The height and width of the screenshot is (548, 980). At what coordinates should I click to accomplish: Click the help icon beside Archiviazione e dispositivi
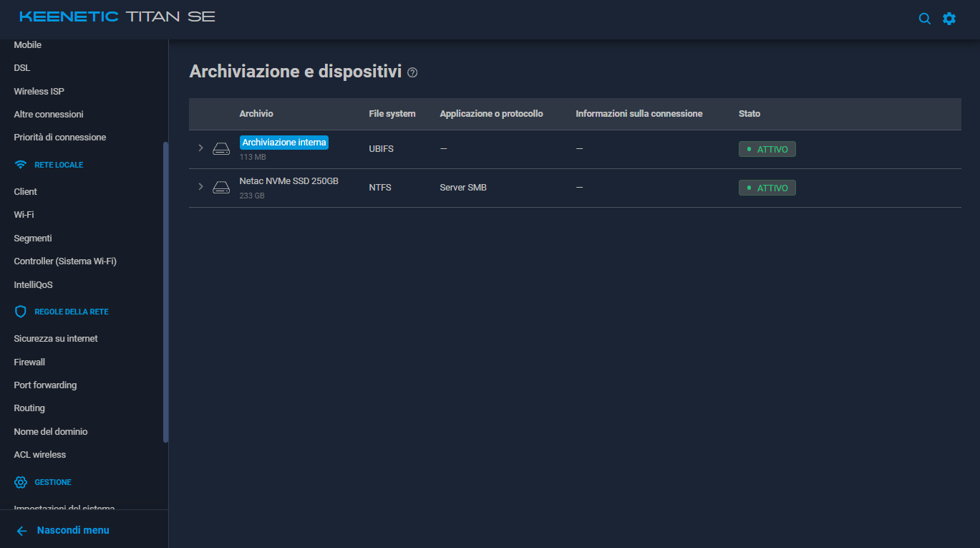pyautogui.click(x=412, y=72)
